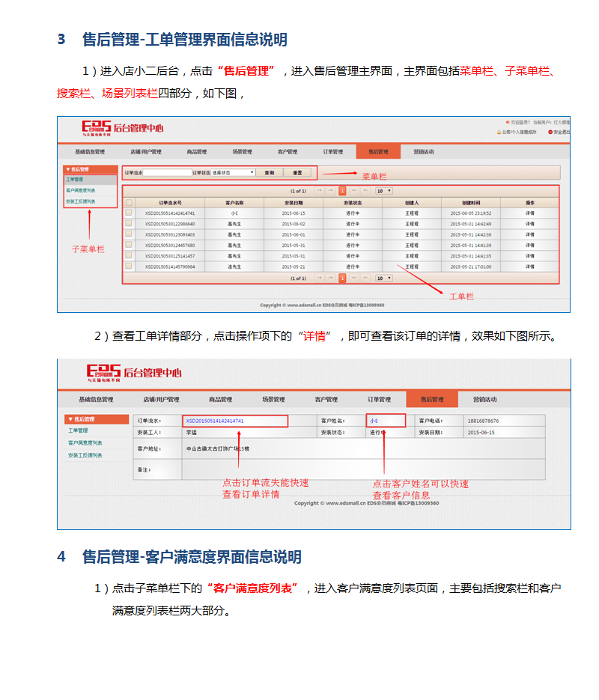Open 详情 for order XSD20150530125141457
The image size is (599, 700).
(530, 256)
